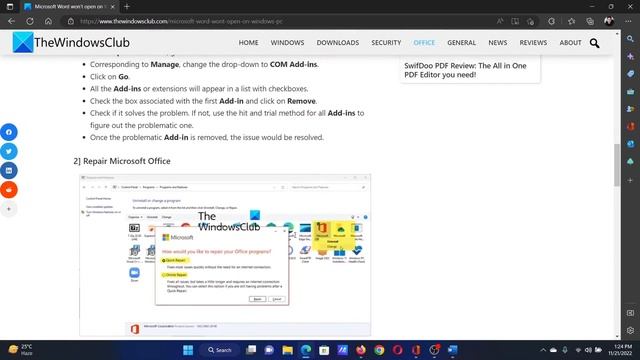
Task: Open the Favorites star icon in toolbar
Action: pos(571,21)
